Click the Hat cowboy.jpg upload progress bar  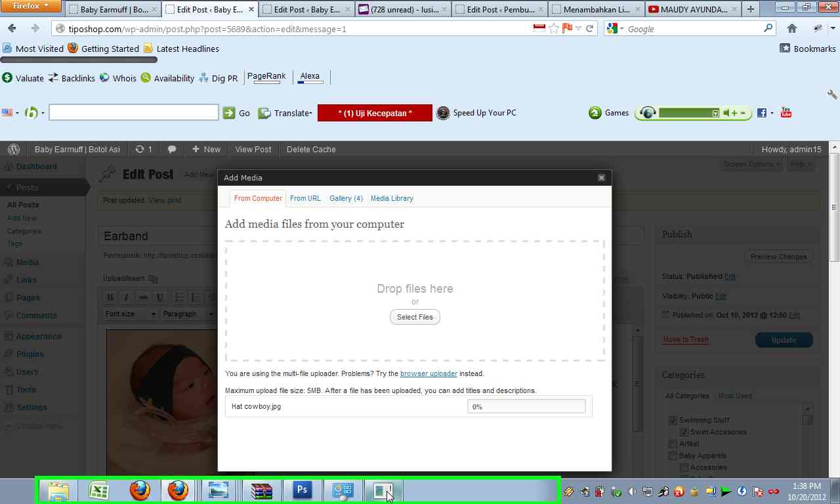(526, 407)
